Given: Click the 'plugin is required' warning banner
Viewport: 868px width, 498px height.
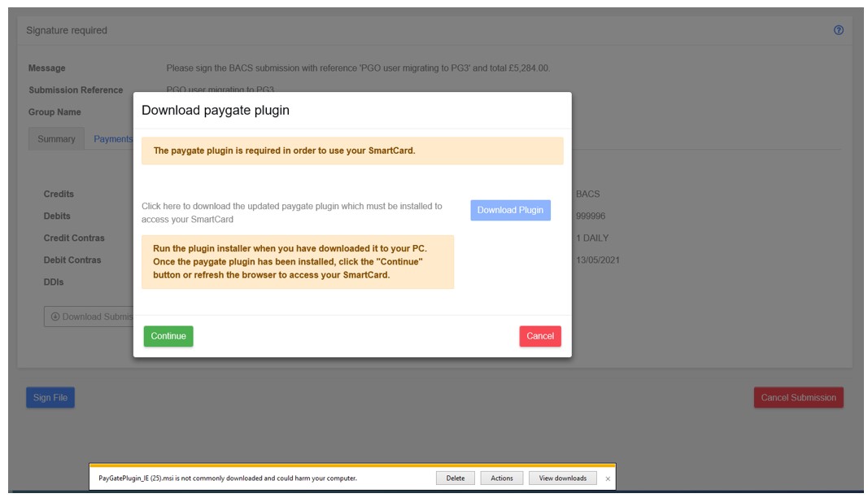Looking at the screenshot, I should [352, 151].
